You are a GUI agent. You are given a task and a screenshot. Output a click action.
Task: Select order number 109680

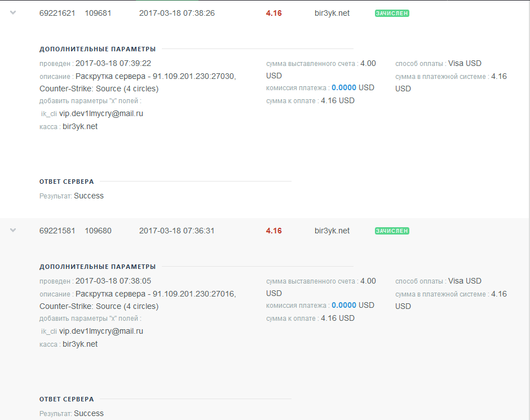click(x=98, y=231)
